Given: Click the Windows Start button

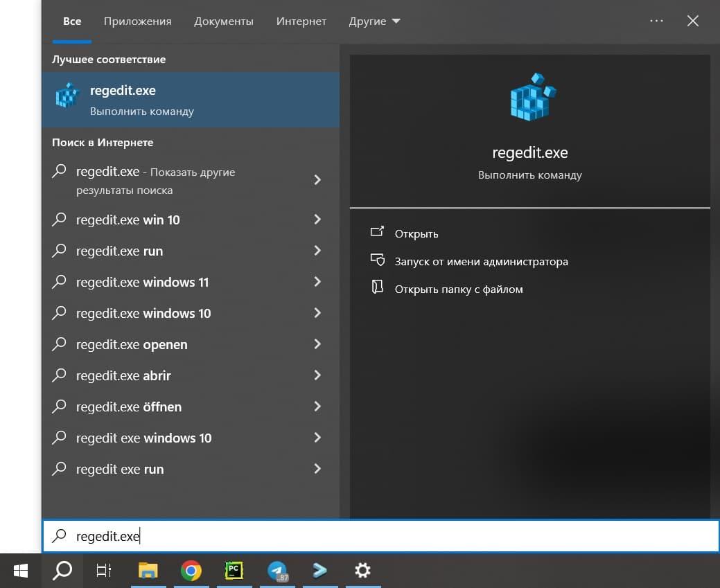Looking at the screenshot, I should pos(21,570).
